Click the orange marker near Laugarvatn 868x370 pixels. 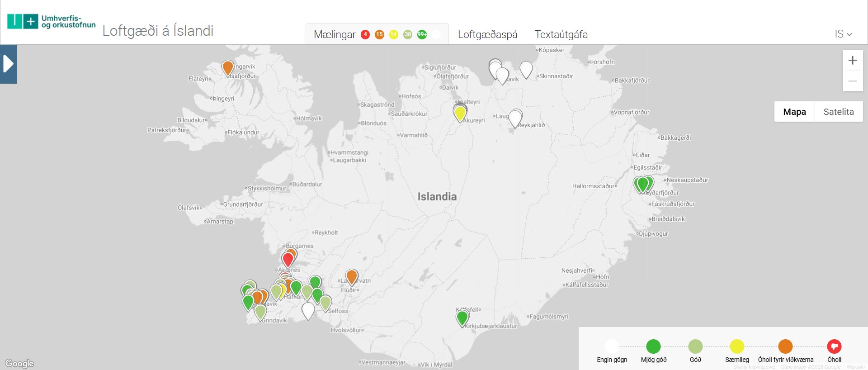[x=352, y=276]
